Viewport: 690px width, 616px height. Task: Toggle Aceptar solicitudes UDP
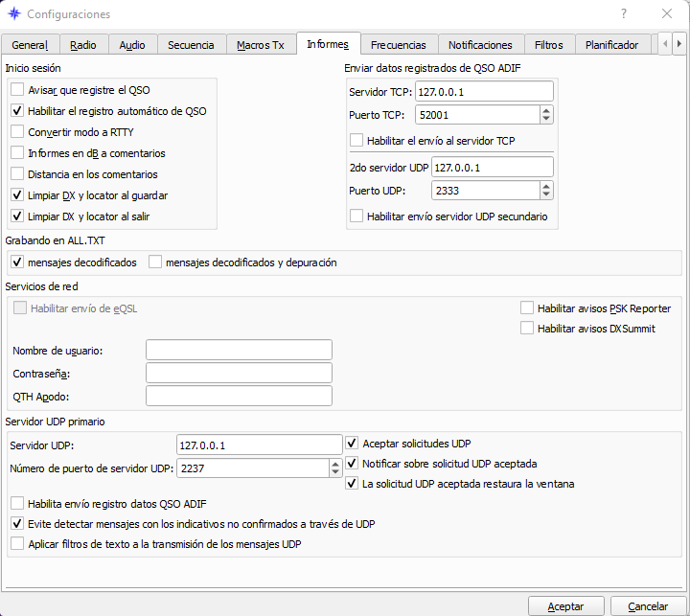click(352, 444)
